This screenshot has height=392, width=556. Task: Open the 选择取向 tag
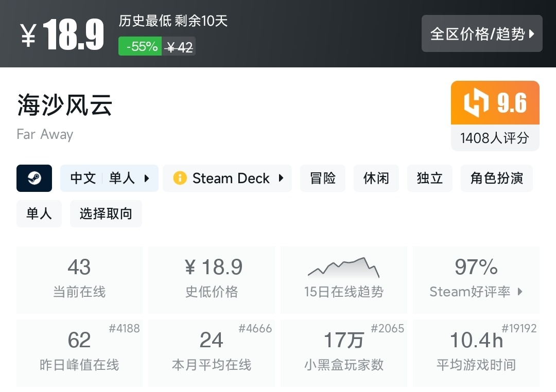tap(106, 213)
